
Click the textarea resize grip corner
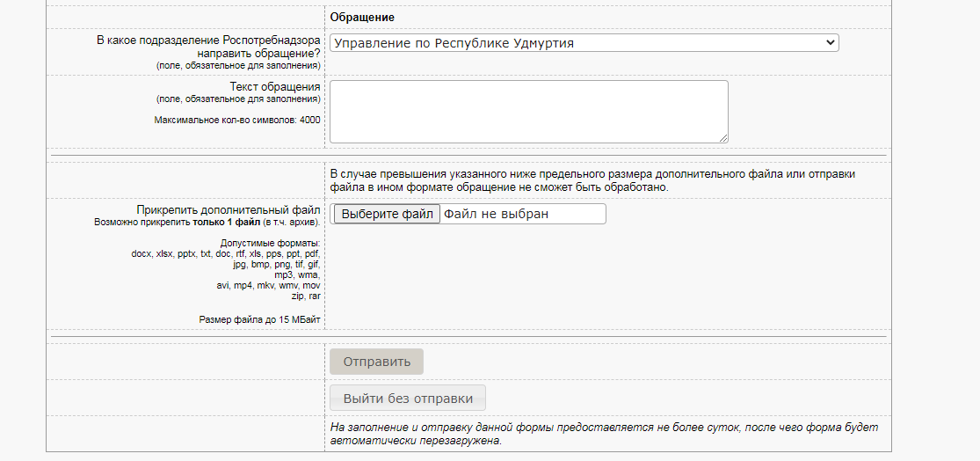[723, 138]
